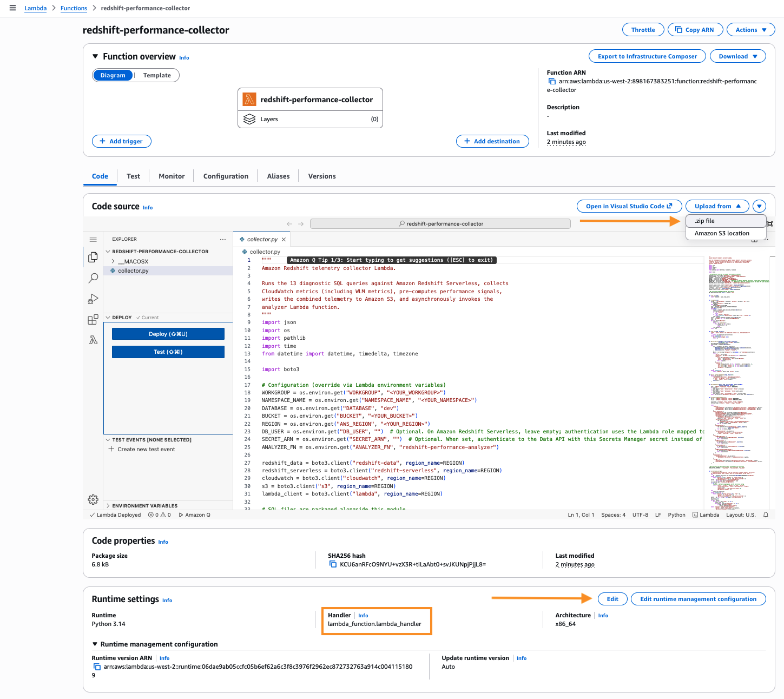
Task: Collapse the Upload from dropdown
Action: point(717,206)
